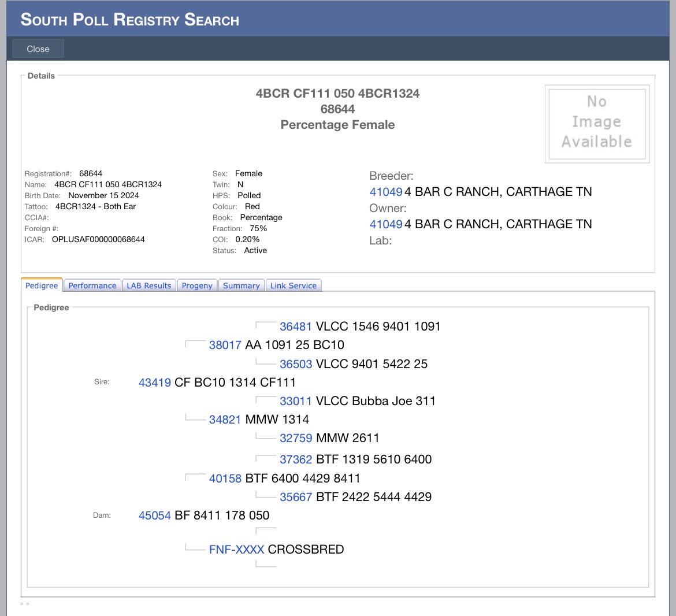Switch to the Performance tab
The height and width of the screenshot is (616, 676).
click(92, 285)
